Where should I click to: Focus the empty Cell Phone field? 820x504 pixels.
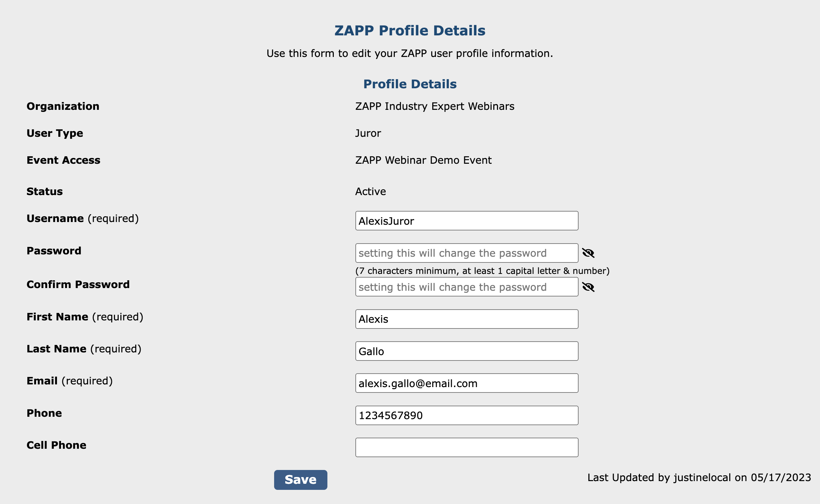click(x=467, y=447)
